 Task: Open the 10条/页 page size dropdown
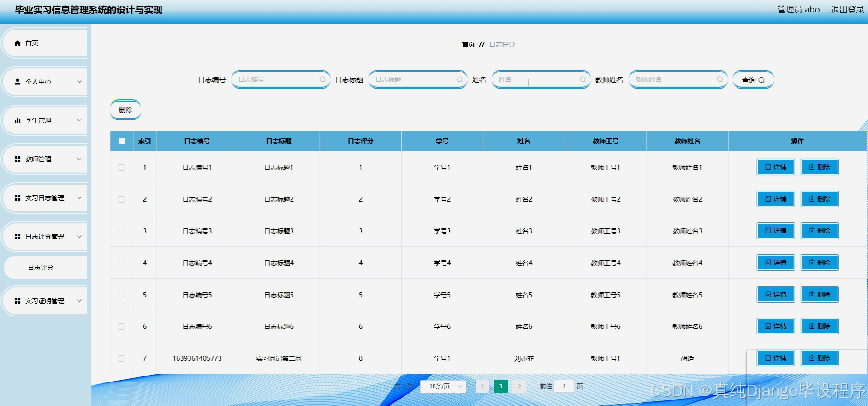[443, 386]
